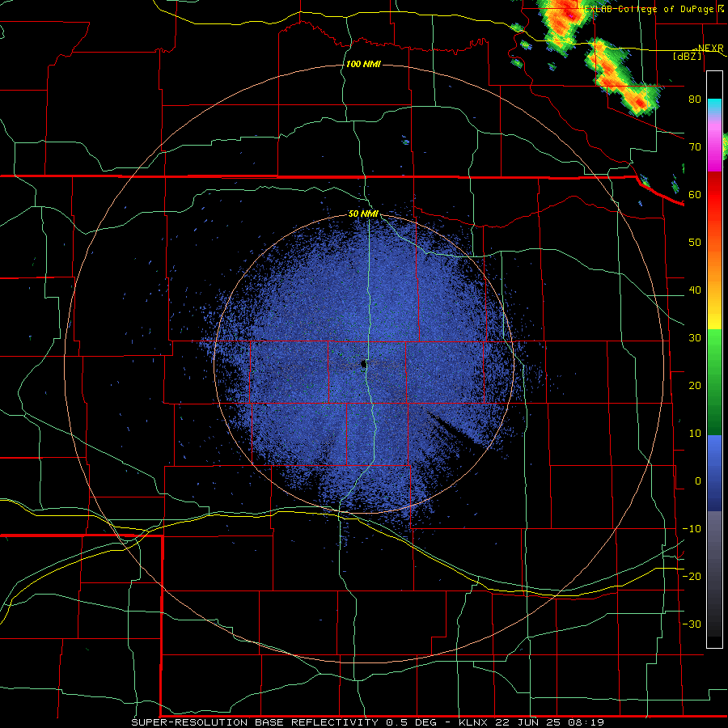Click the 80 value on the dBZ scale
Image resolution: width=728 pixels, height=728 pixels.
695,99
